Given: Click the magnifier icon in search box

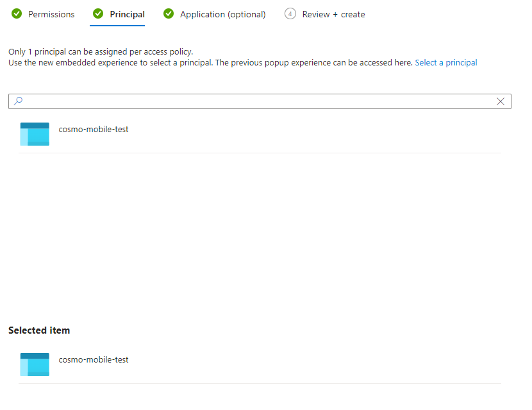Looking at the screenshot, I should pyautogui.click(x=18, y=101).
